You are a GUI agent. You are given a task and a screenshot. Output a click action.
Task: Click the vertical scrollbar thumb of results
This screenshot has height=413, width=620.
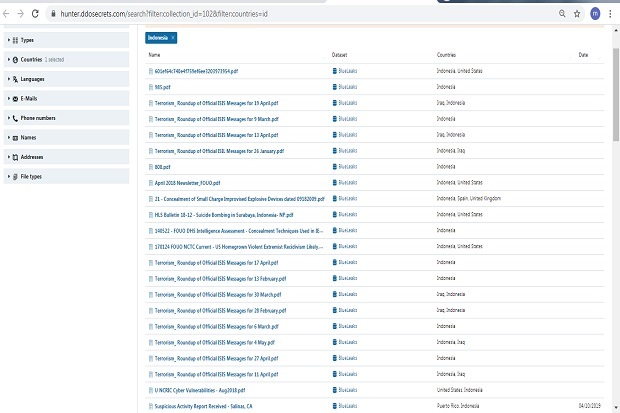pos(616,94)
